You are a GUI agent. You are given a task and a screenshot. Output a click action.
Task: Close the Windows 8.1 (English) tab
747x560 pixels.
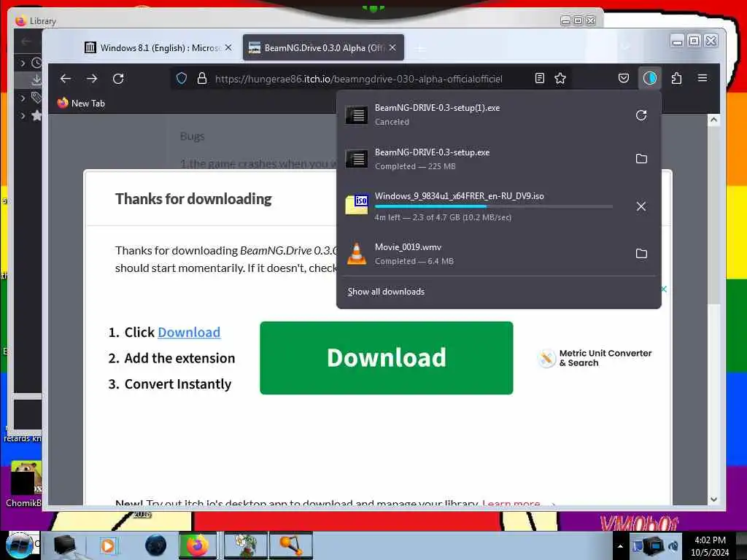pos(228,47)
